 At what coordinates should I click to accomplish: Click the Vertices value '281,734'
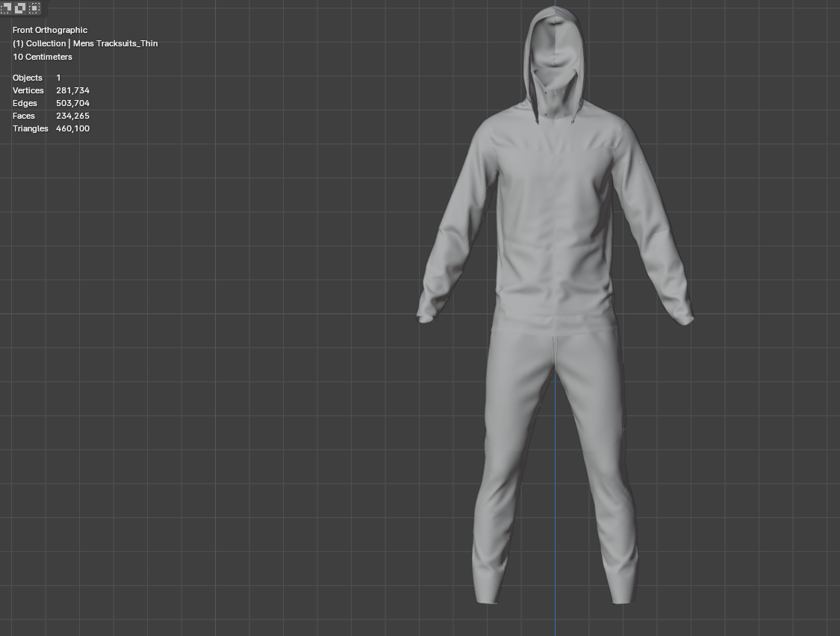click(x=73, y=90)
